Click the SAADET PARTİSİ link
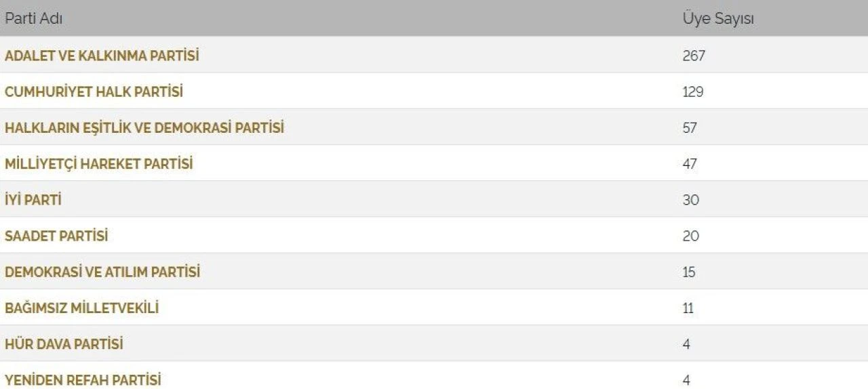The height and width of the screenshot is (389, 868). click(x=56, y=236)
